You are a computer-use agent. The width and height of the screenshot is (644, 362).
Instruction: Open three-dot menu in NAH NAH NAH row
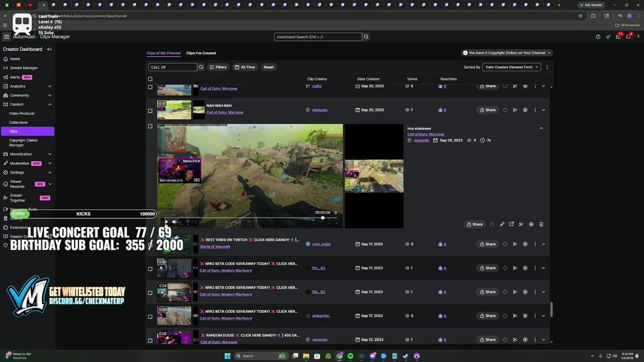coord(535,110)
